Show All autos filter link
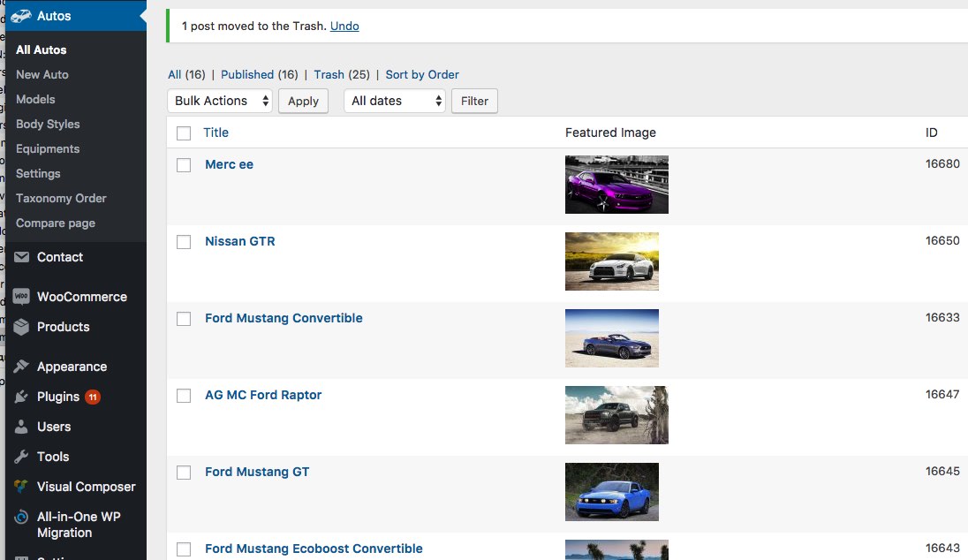 [175, 75]
